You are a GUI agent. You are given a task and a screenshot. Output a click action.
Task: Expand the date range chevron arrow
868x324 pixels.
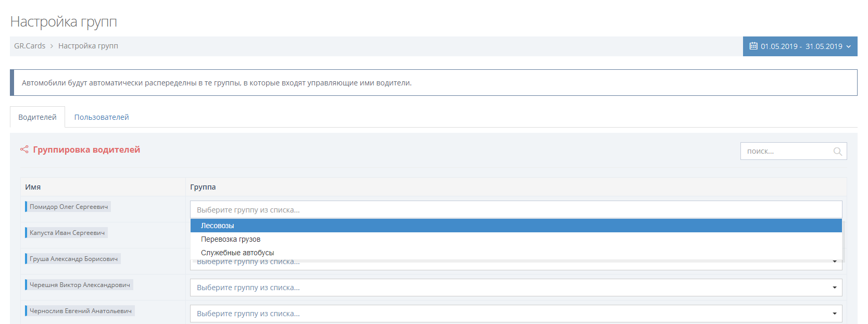pos(849,46)
